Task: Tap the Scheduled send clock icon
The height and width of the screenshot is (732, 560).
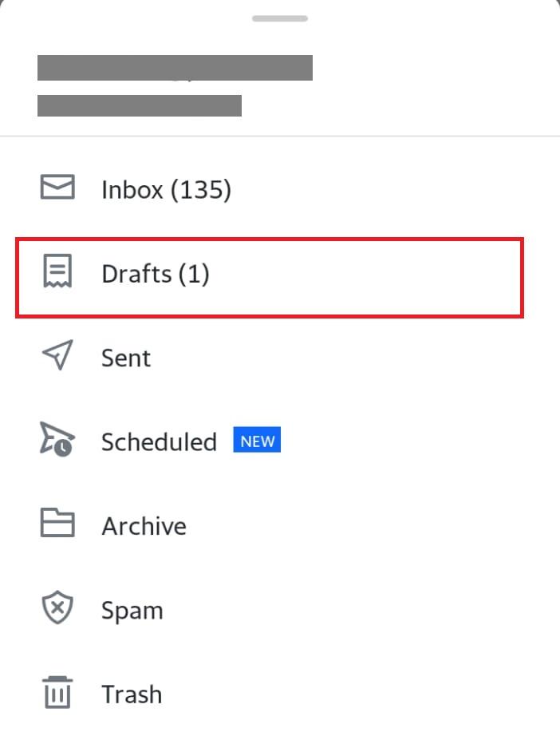Action: [x=57, y=439]
